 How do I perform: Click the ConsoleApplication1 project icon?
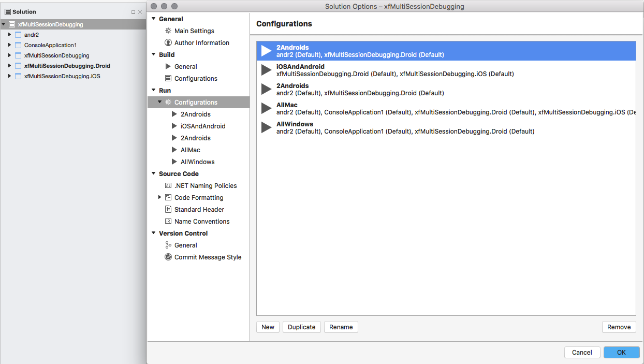[x=18, y=45]
